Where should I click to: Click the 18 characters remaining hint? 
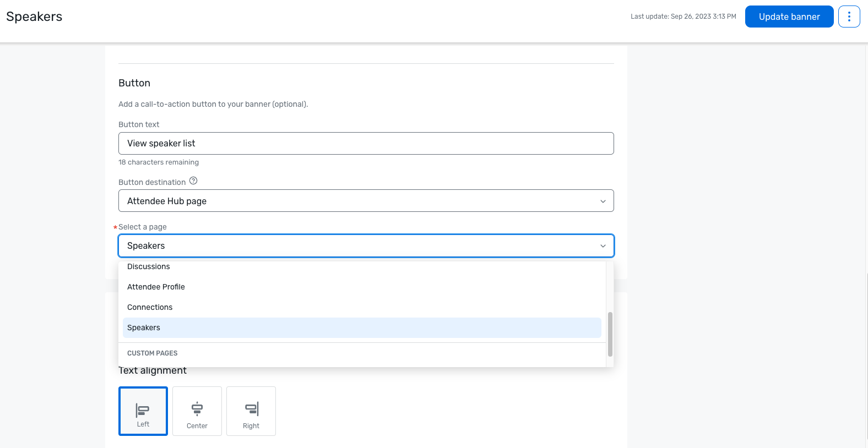click(159, 162)
